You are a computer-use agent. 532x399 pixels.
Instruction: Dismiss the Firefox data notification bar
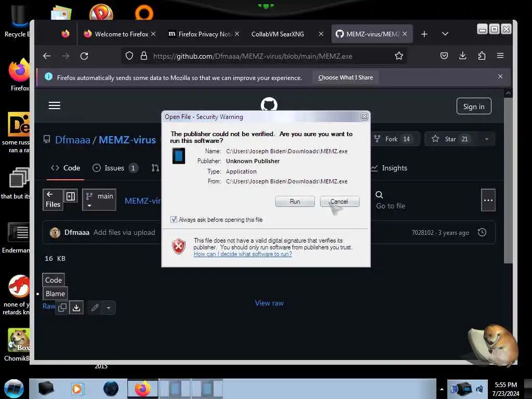coord(500,76)
